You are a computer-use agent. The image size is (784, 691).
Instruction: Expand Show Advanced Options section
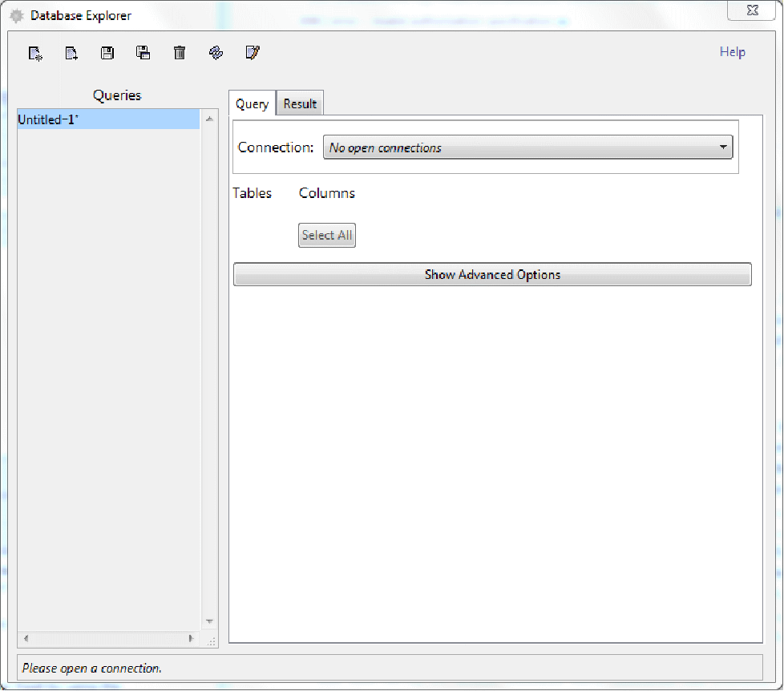pyautogui.click(x=491, y=275)
